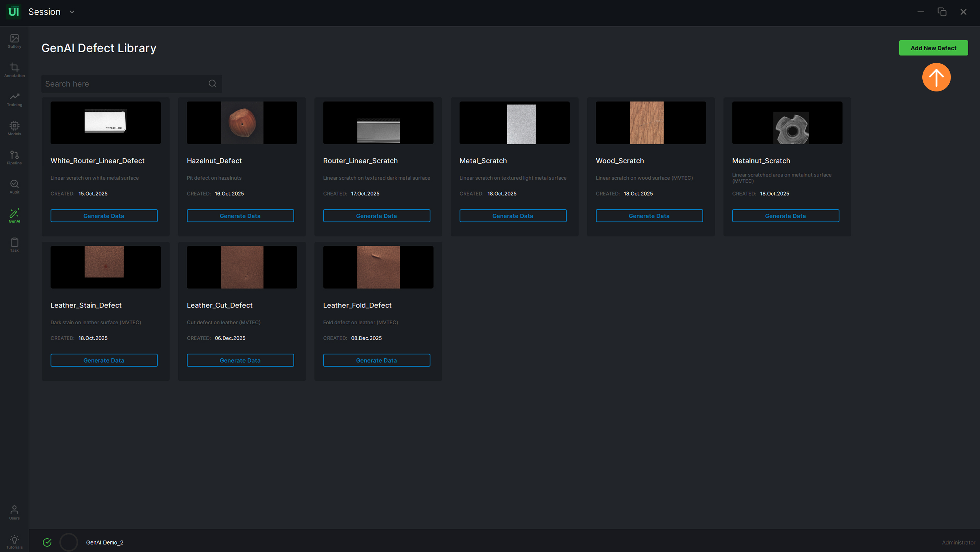980x552 pixels.
Task: Open the Pipeline sidebar icon
Action: [15, 157]
